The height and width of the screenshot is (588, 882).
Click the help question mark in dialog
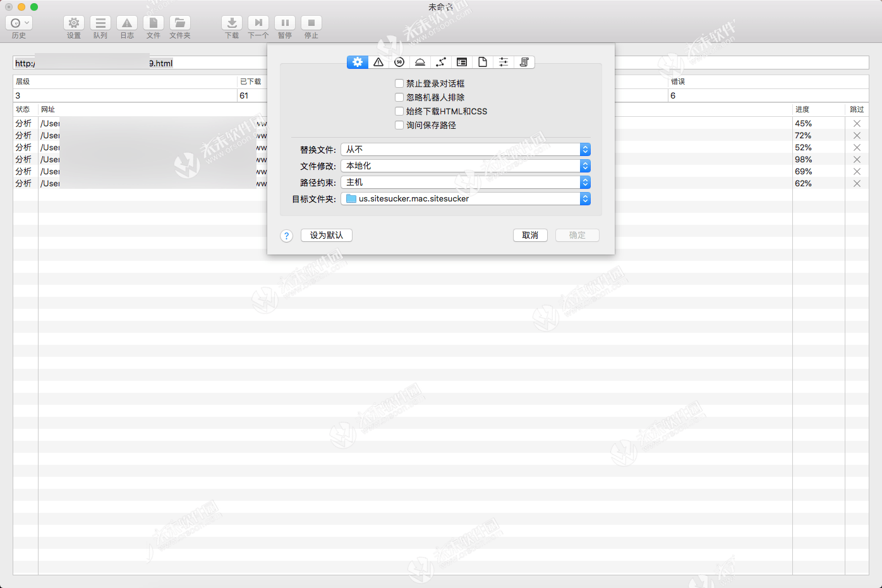click(x=286, y=235)
